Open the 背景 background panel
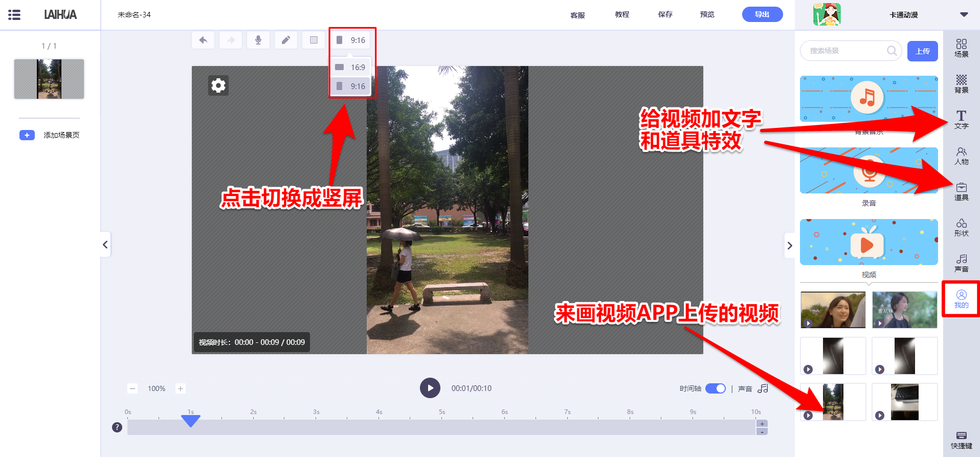 (x=962, y=84)
